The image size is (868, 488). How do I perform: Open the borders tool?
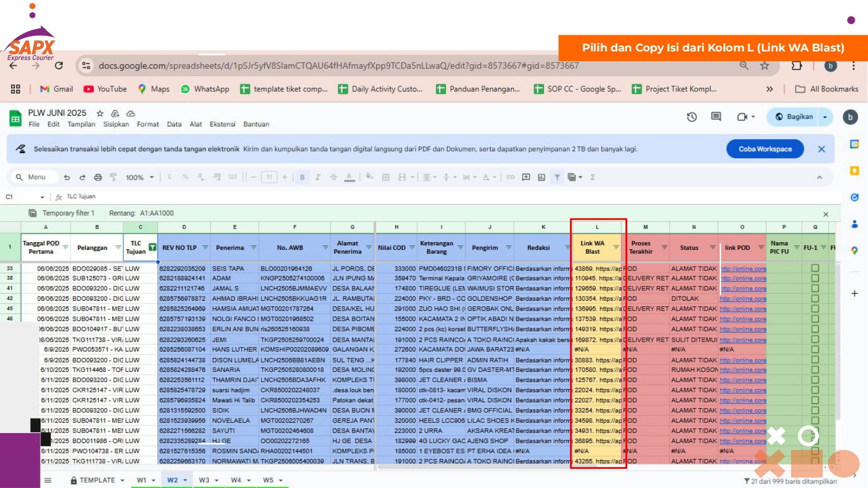[x=385, y=178]
